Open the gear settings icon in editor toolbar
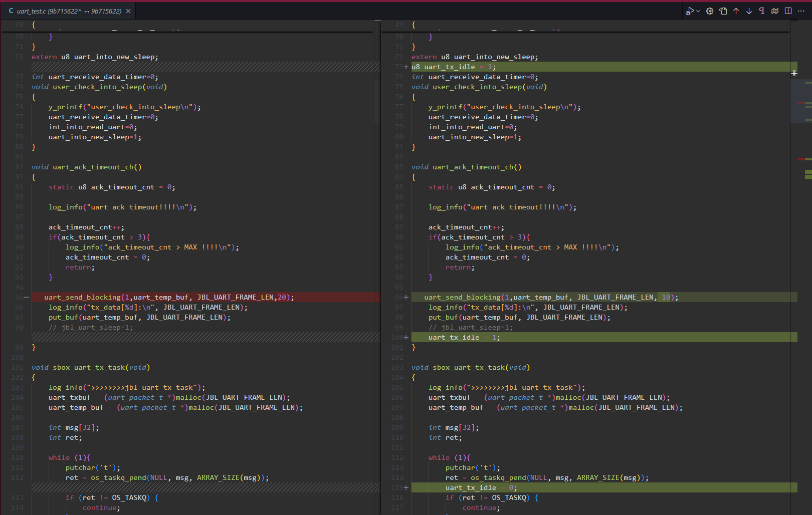The image size is (812, 515). [710, 11]
